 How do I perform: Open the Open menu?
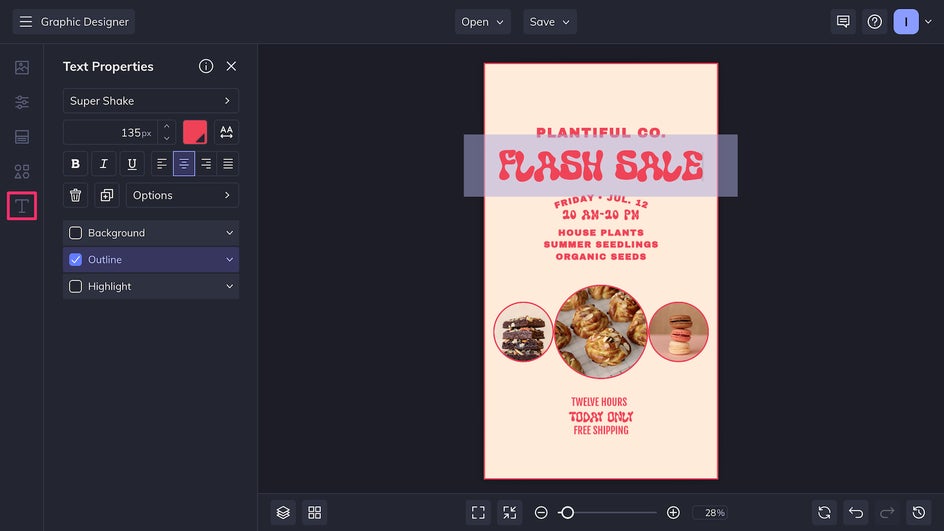(484, 22)
